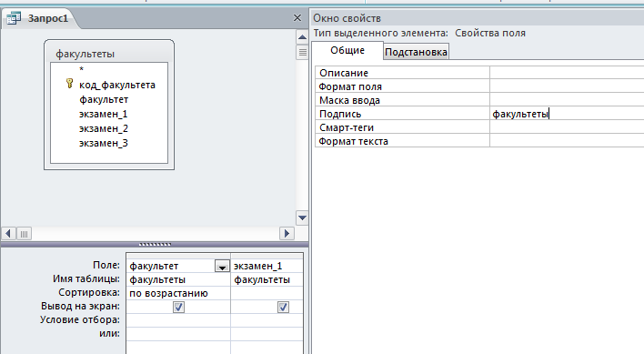The height and width of the screenshot is (354, 644).
Task: Click the Окно свойств panel title
Action: pos(347,18)
